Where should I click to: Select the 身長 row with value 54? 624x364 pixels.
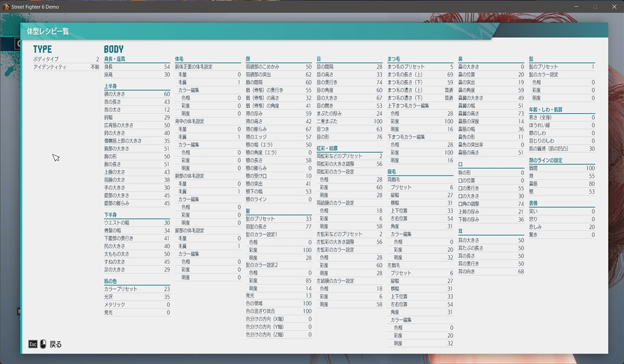(137, 67)
